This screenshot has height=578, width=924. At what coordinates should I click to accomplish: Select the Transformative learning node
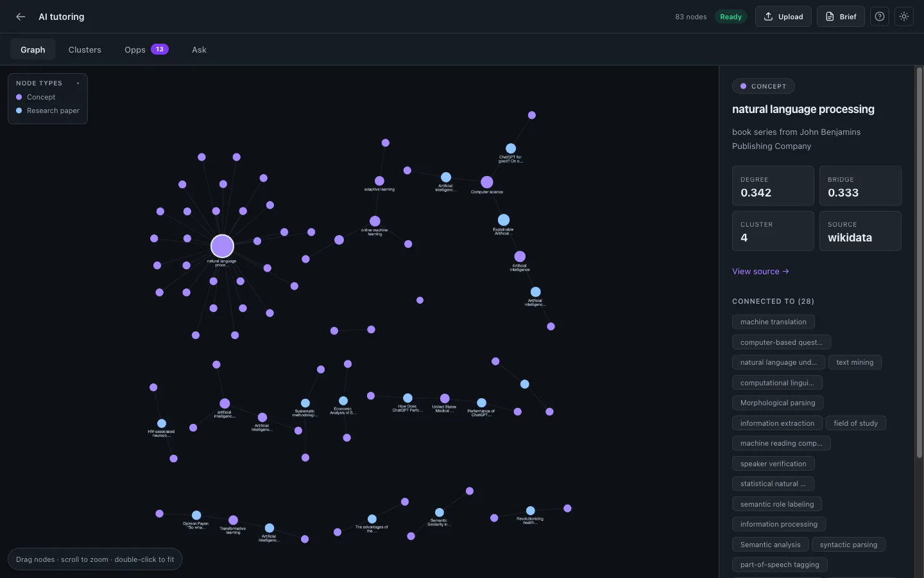(233, 520)
